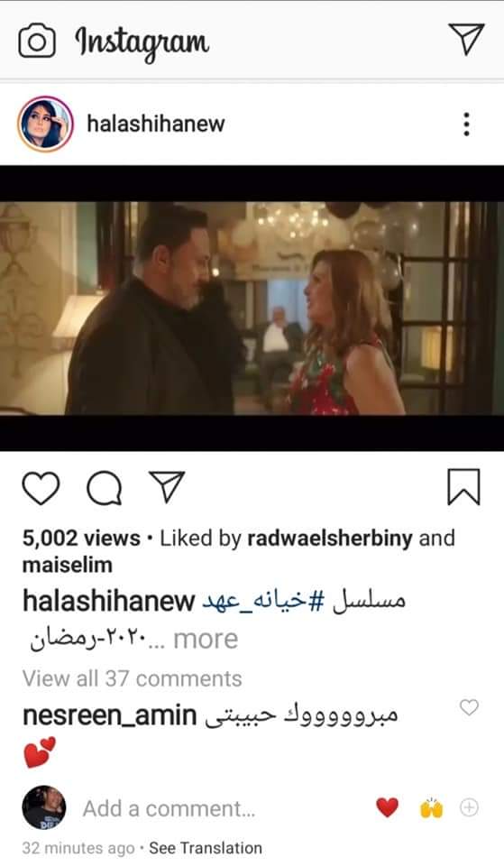Open maiselim profile from likes
This screenshot has width=504, height=866.
[68, 565]
